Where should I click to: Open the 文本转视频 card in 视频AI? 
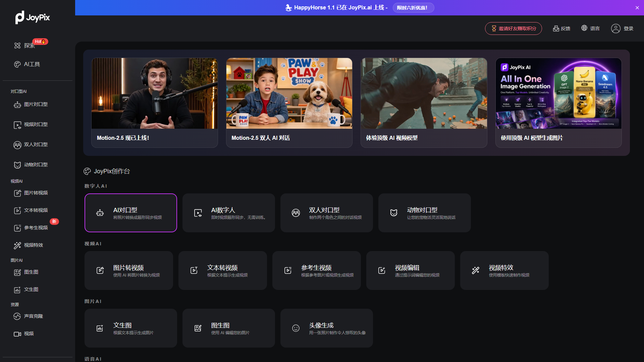(x=223, y=270)
